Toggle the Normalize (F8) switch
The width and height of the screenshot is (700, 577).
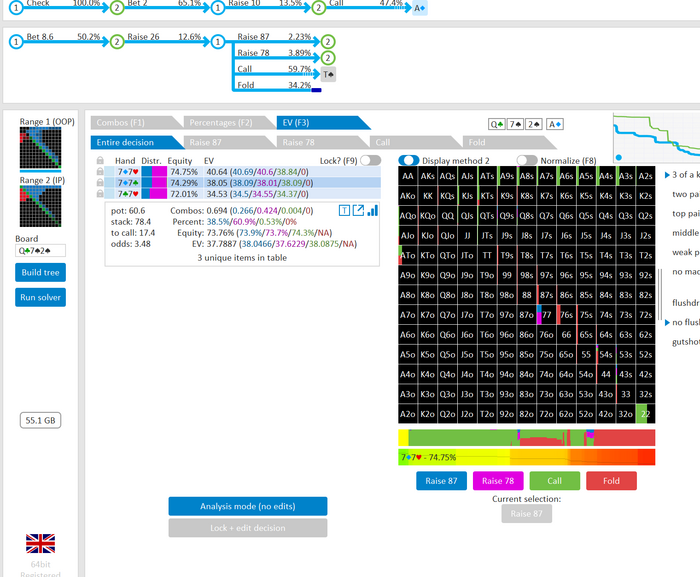point(527,160)
